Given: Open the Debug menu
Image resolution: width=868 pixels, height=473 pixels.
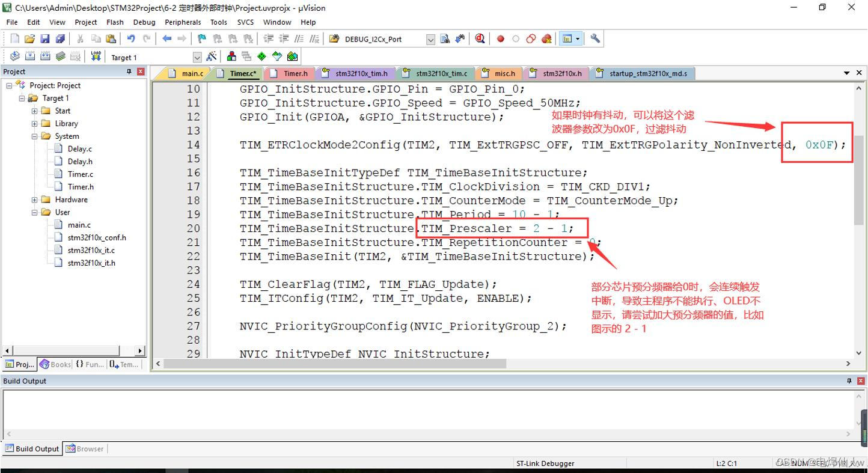Looking at the screenshot, I should [x=144, y=22].
